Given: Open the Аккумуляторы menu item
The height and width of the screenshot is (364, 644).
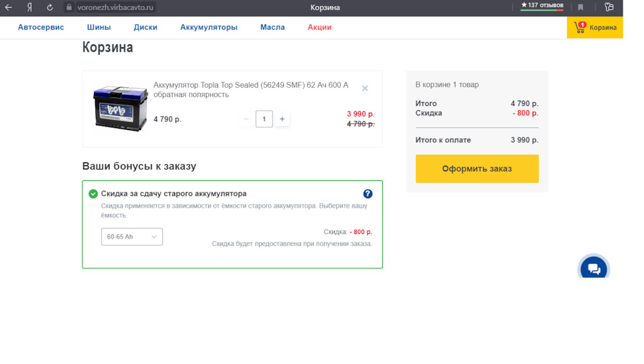Looking at the screenshot, I should point(209,27).
